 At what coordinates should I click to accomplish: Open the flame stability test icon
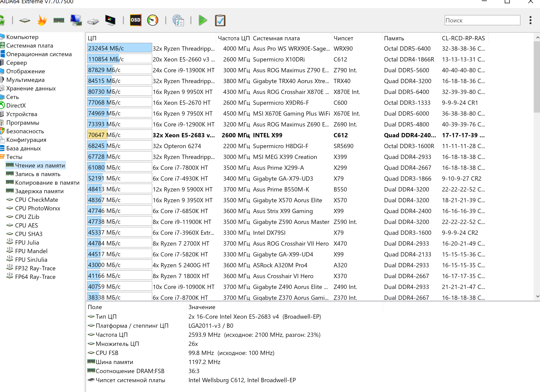pos(42,20)
